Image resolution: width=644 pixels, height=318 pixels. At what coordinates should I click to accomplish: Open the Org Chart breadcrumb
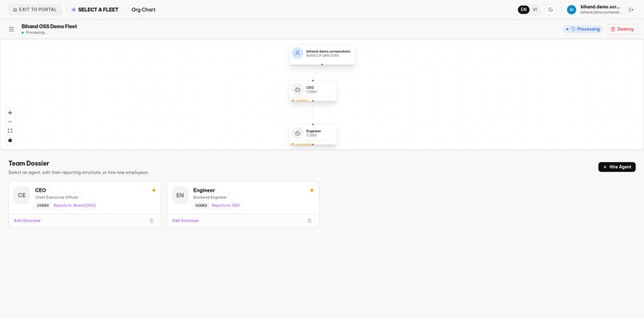pos(143,10)
